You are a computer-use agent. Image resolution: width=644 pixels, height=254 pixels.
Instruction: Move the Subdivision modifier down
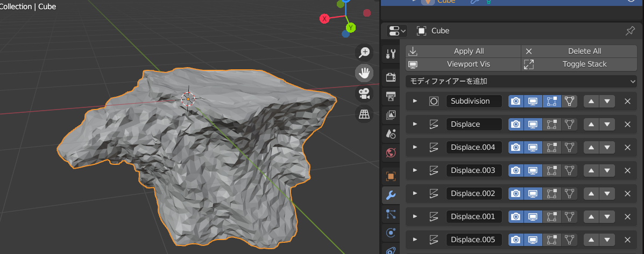[x=607, y=101]
